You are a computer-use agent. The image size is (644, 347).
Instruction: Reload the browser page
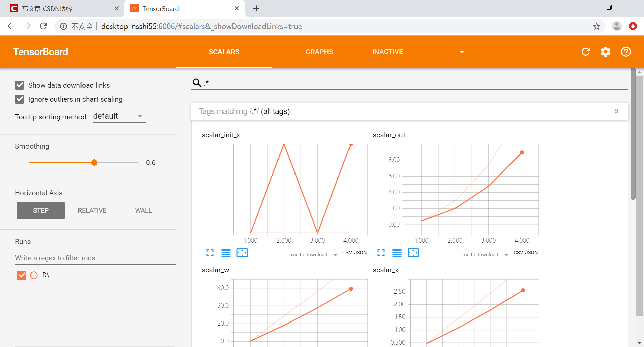click(43, 26)
